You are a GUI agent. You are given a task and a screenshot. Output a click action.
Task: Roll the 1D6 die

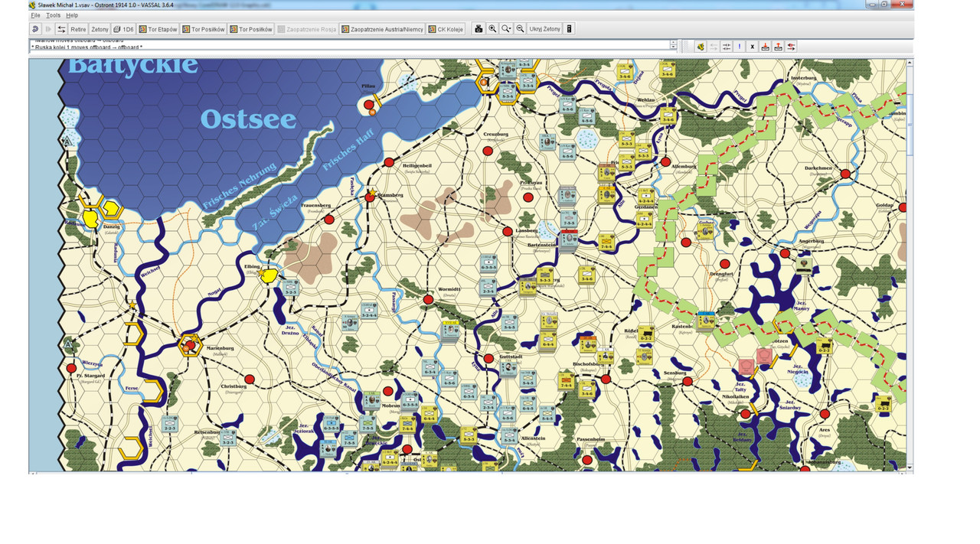[124, 29]
